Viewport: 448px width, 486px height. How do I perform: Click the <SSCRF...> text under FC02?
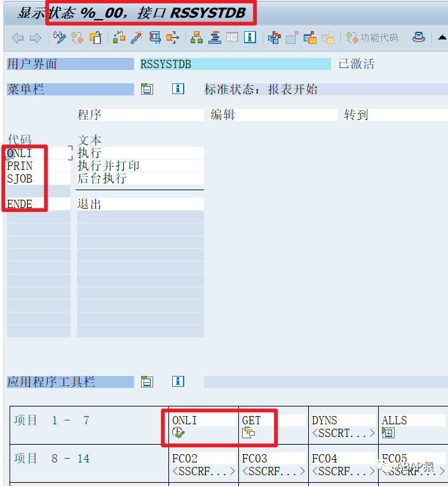click(x=203, y=471)
